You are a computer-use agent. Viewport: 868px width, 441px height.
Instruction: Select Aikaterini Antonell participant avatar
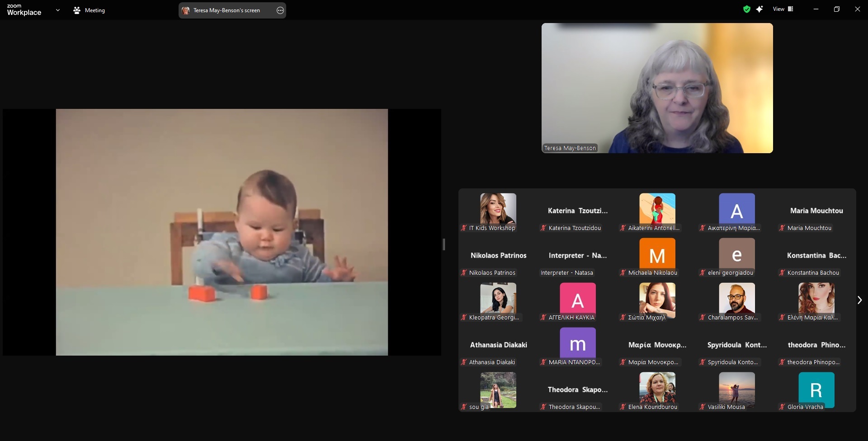[x=657, y=209]
